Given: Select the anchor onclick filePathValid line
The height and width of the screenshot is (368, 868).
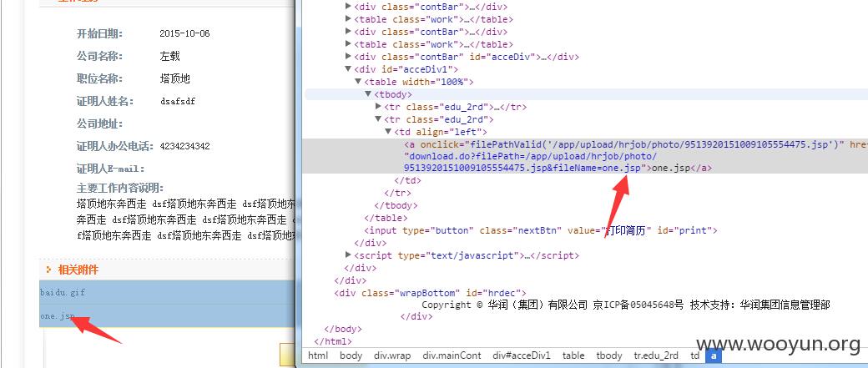Looking at the screenshot, I should [x=635, y=144].
